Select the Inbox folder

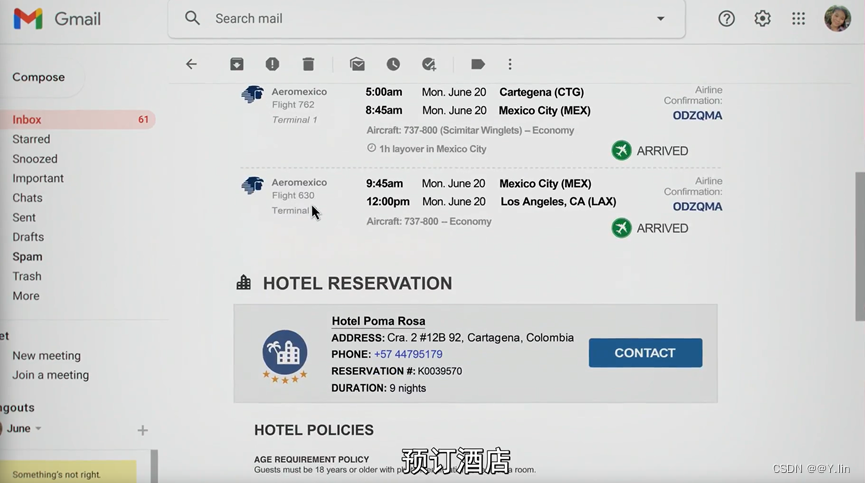click(77, 120)
